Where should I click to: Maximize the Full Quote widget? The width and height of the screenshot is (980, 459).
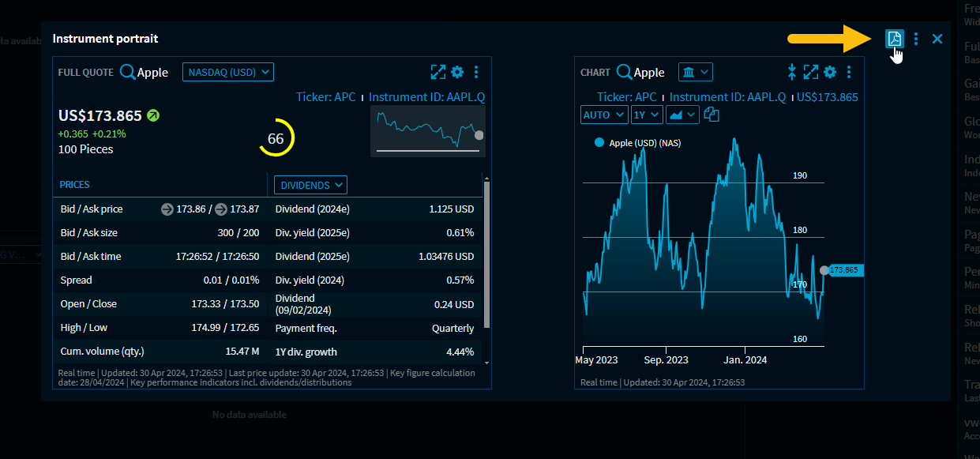pyautogui.click(x=438, y=72)
